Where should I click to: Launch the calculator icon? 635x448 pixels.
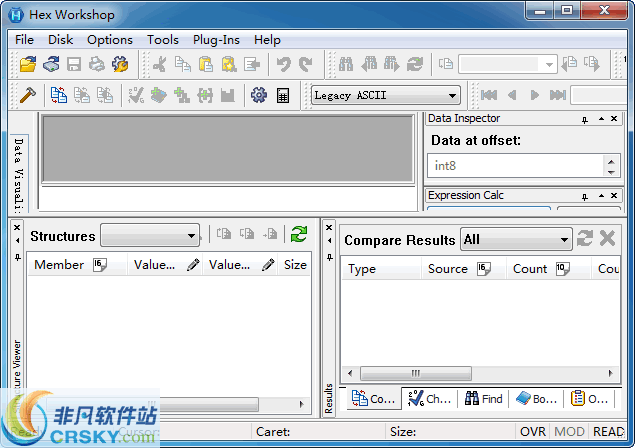pos(283,95)
